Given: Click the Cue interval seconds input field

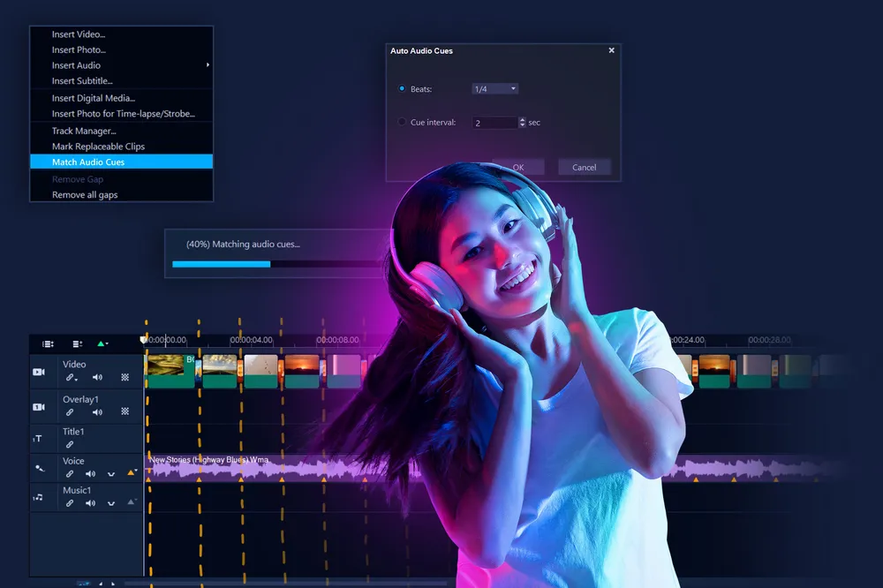Looking at the screenshot, I should (494, 123).
